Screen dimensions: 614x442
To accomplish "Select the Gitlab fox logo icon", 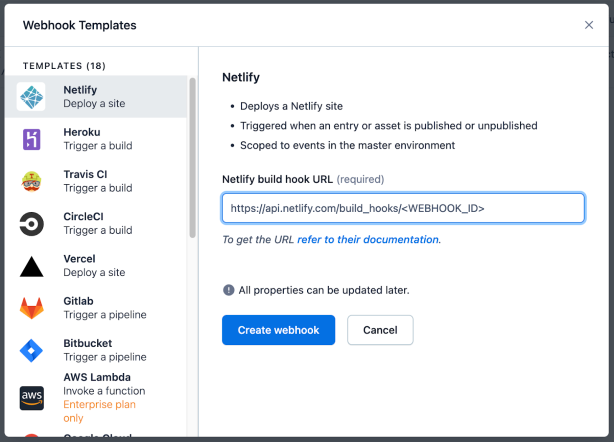I will coord(32,308).
